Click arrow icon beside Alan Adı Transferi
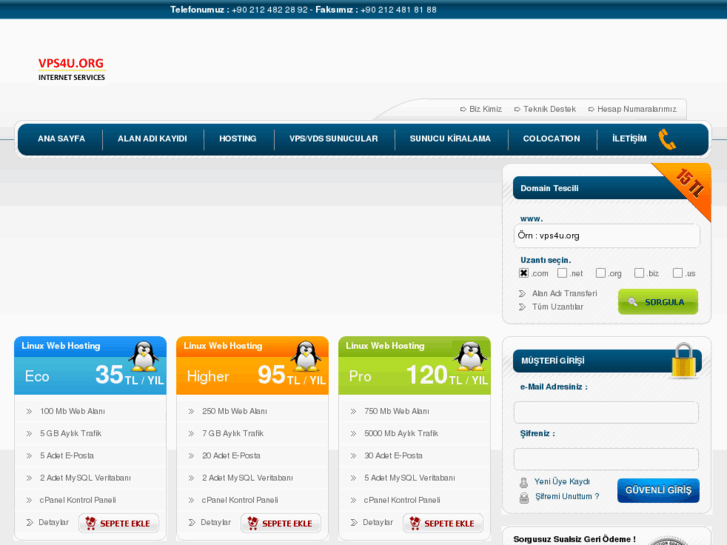 click(522, 294)
